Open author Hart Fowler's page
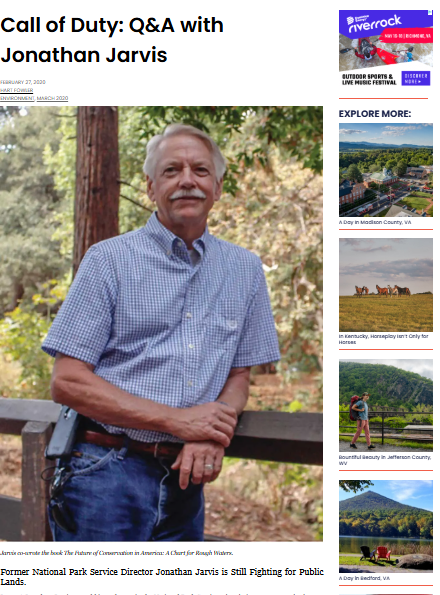Screen dimensions: 440x595 pyautogui.click(x=16, y=90)
